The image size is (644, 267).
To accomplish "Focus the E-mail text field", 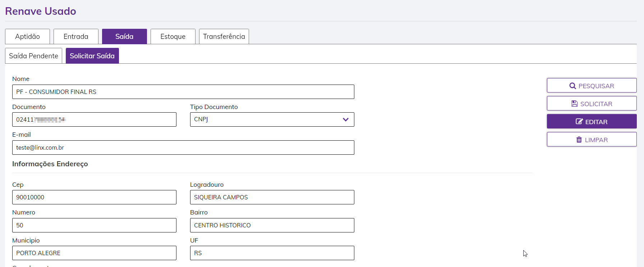I will pyautogui.click(x=183, y=148).
